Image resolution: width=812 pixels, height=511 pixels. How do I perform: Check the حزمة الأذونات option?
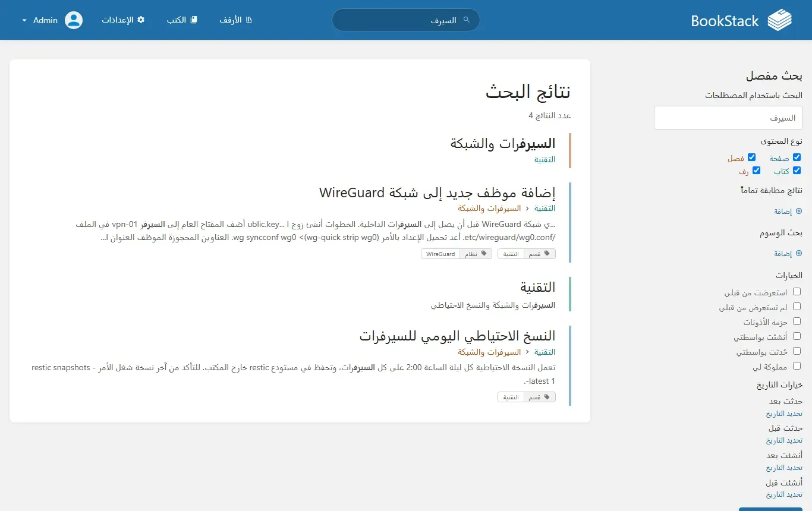pos(797,321)
